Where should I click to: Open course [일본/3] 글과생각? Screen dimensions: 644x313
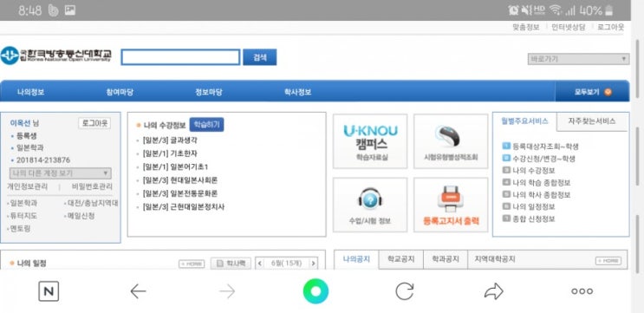[170, 140]
